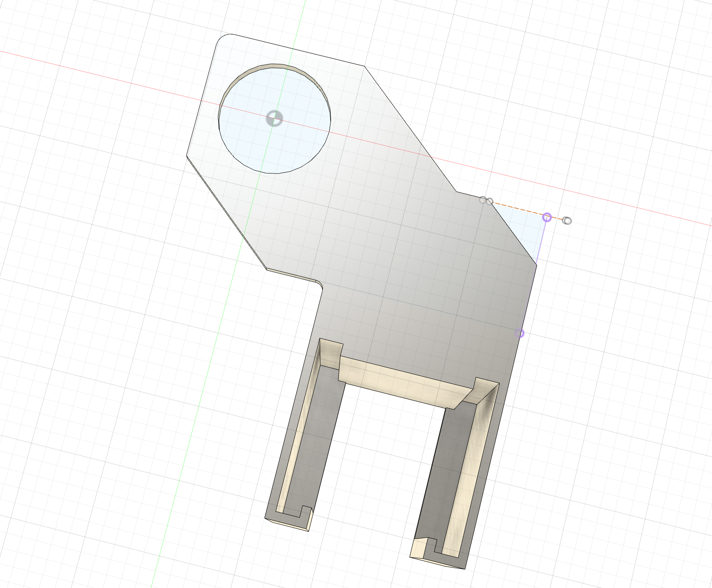
Task: Select the lower purple sketch point on right edge
Action: [x=520, y=334]
